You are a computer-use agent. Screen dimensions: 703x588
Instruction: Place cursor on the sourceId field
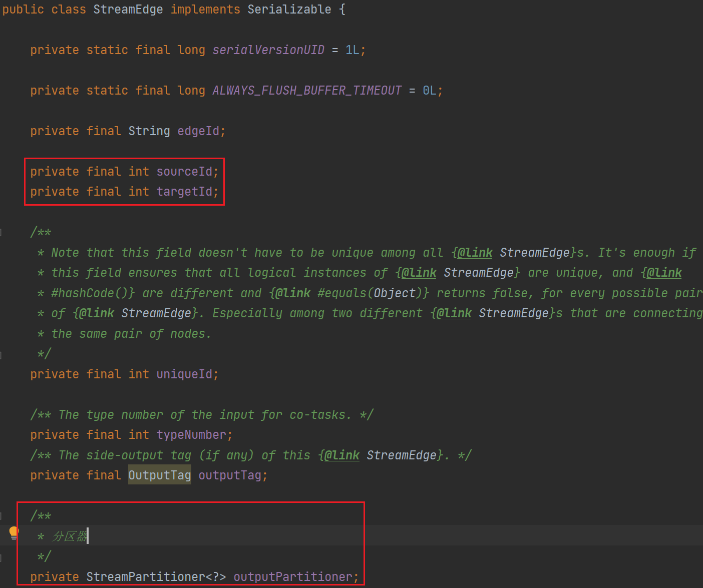coord(184,172)
